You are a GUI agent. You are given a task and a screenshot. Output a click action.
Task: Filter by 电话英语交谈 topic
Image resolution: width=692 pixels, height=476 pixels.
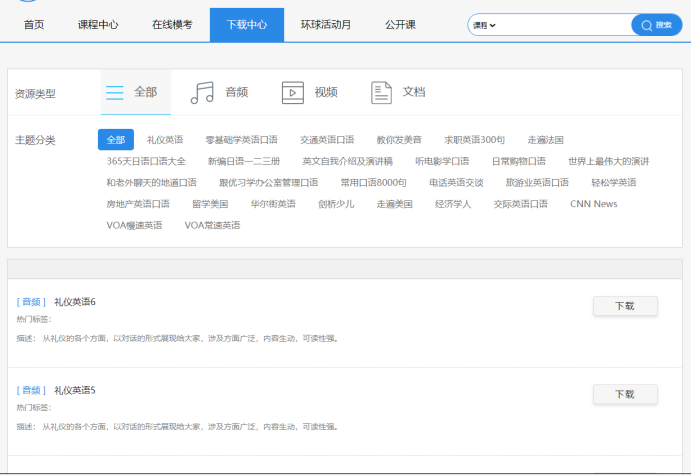point(456,183)
